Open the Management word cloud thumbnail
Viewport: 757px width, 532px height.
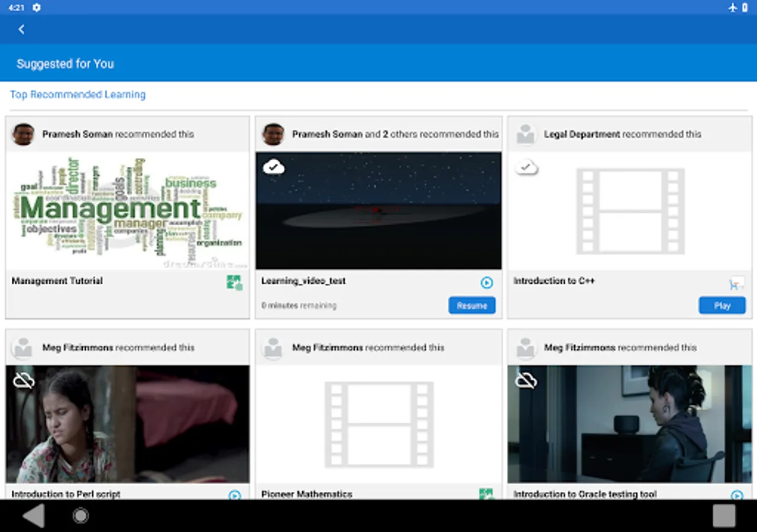128,211
